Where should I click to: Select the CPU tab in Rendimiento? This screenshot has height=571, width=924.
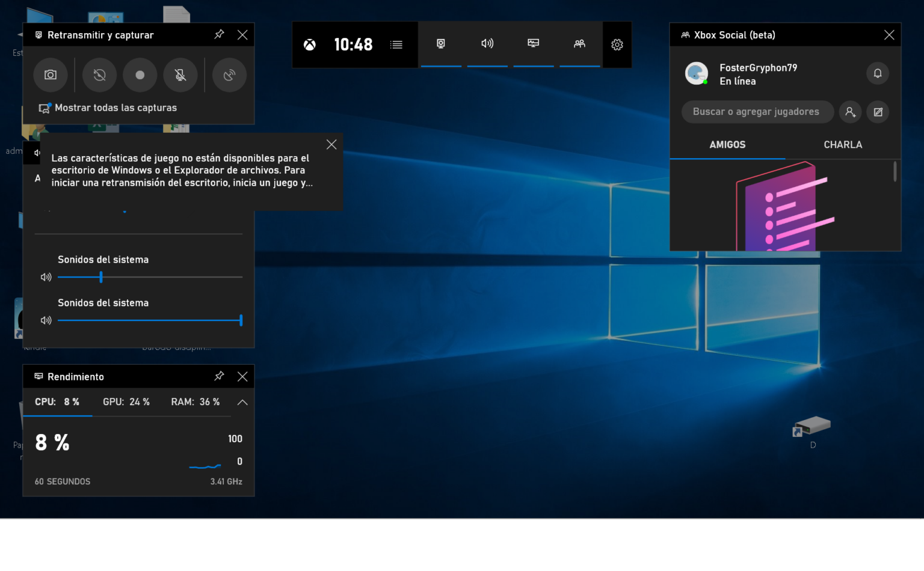coord(57,402)
